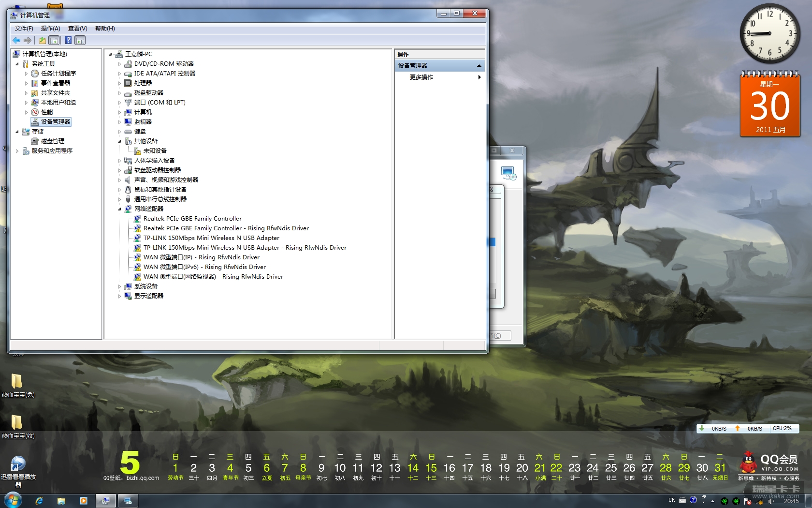The height and width of the screenshot is (508, 812).
Task: Show hidden tray icons arrow
Action: 713,501
